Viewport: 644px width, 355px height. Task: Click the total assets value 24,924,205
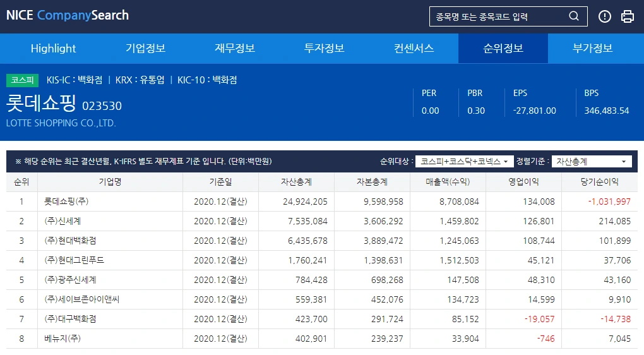(305, 202)
